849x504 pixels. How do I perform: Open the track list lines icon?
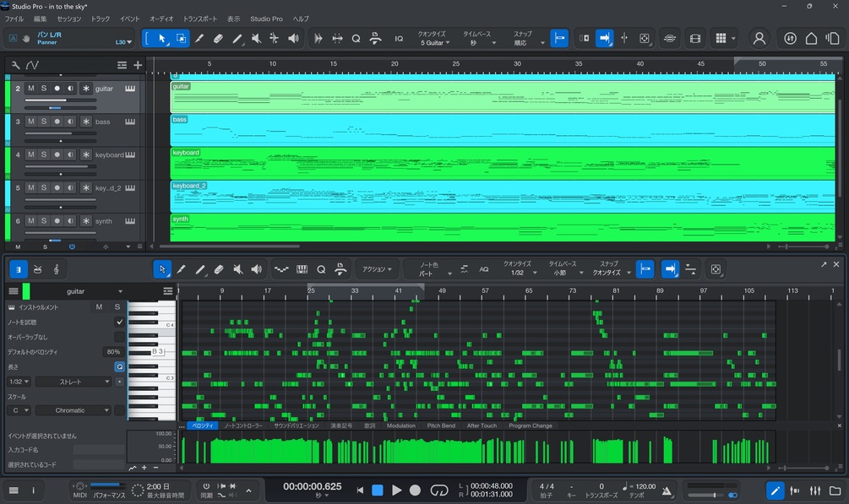tap(122, 65)
